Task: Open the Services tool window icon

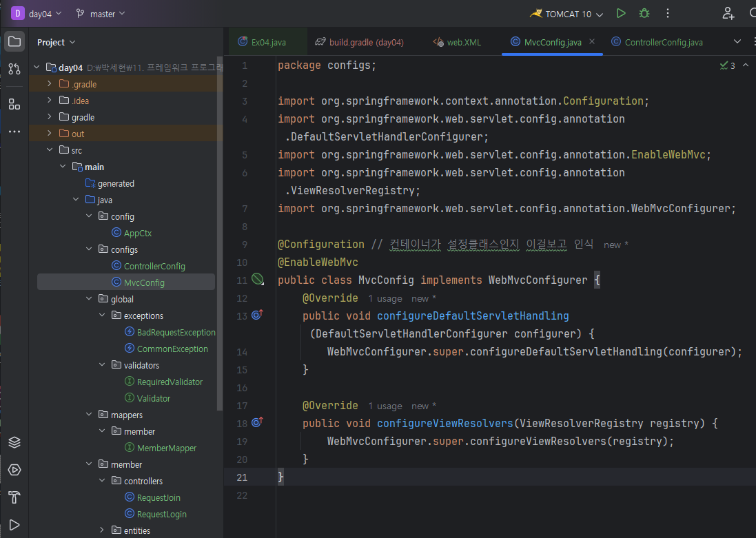Action: (x=14, y=470)
